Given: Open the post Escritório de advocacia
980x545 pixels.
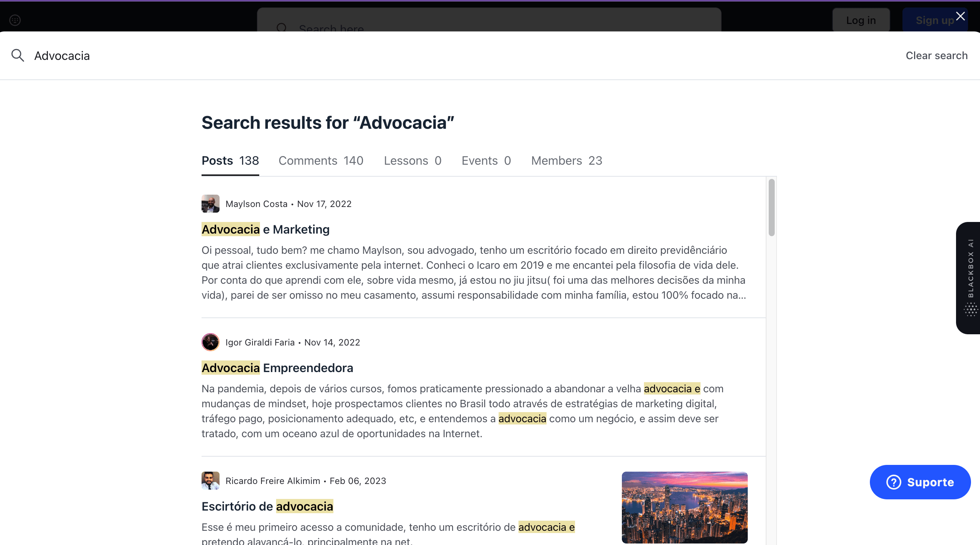Looking at the screenshot, I should (x=267, y=506).
